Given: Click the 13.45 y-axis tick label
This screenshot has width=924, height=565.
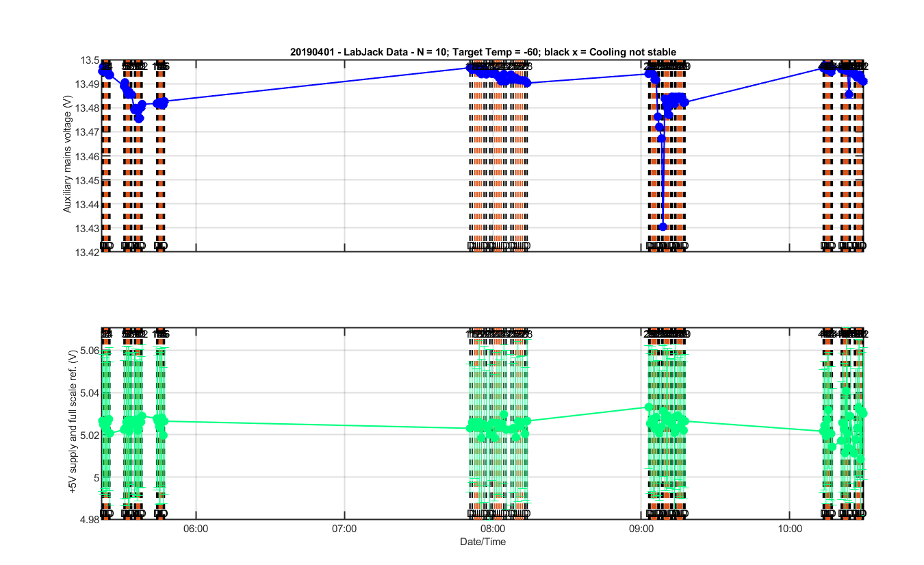Looking at the screenshot, I should pos(87,180).
